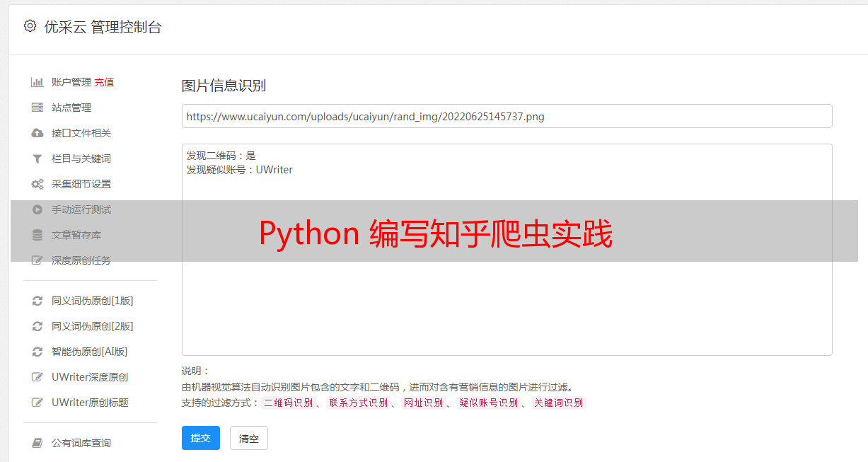Screen dimensions: 868x462
Task: Click the 关键词识别 tag
Action: [559, 403]
